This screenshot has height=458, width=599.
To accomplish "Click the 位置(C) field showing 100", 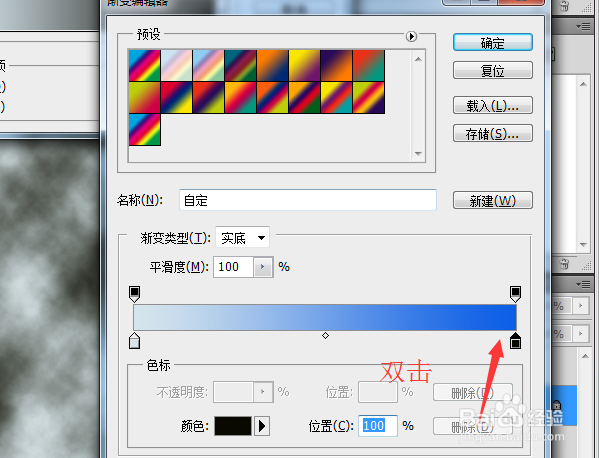I will 378,426.
